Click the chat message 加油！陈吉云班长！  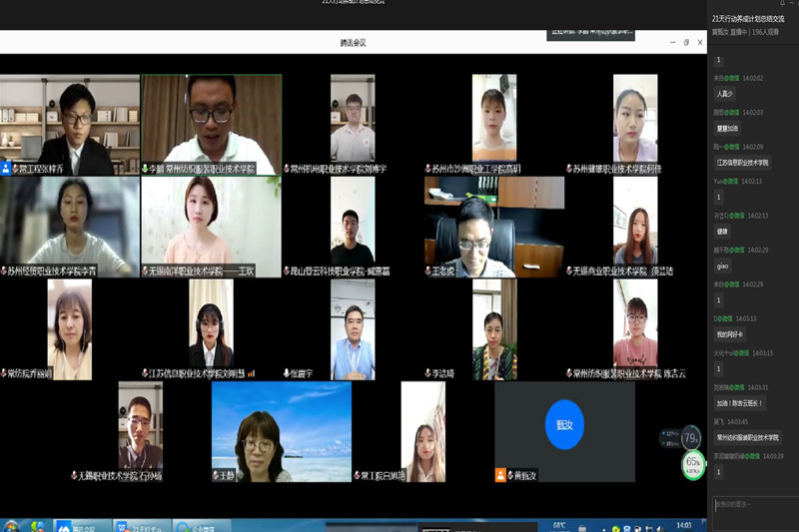(739, 403)
